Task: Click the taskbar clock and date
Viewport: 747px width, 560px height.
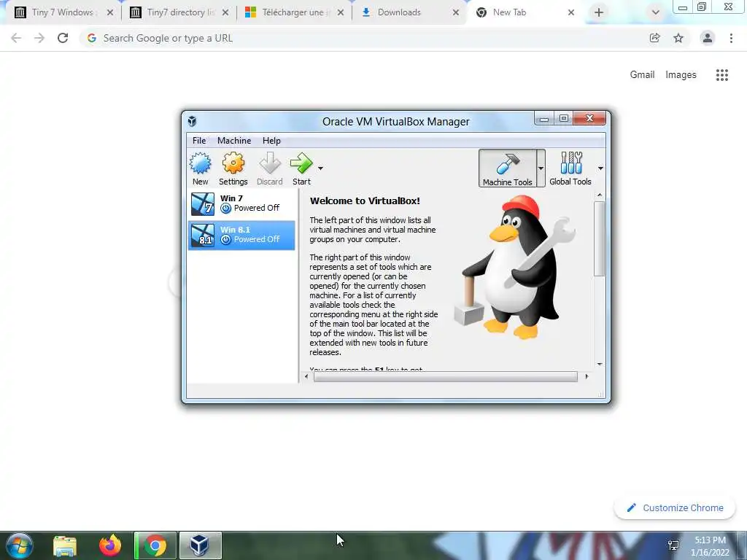Action: [x=710, y=546]
